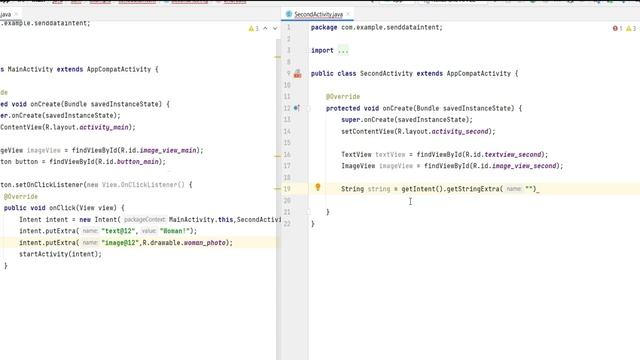Jump to previous highlighted problem arrow
The width and height of the screenshot is (640, 360).
click(x=265, y=28)
